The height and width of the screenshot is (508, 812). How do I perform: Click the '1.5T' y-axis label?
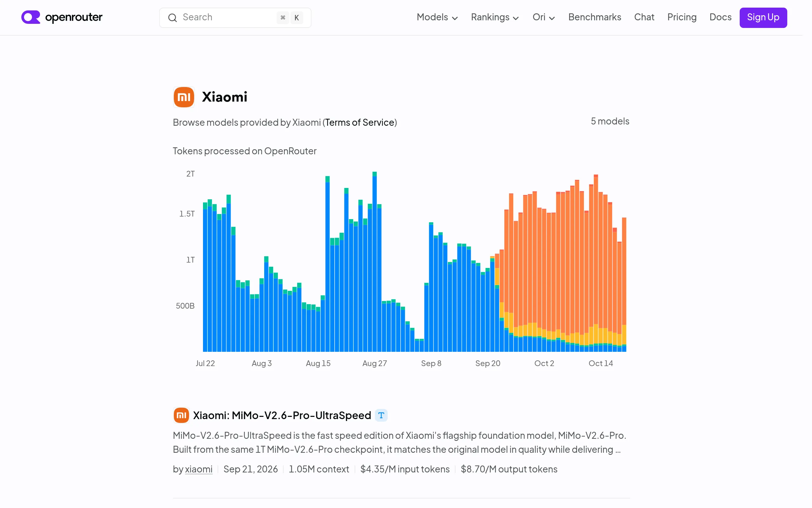click(x=187, y=214)
